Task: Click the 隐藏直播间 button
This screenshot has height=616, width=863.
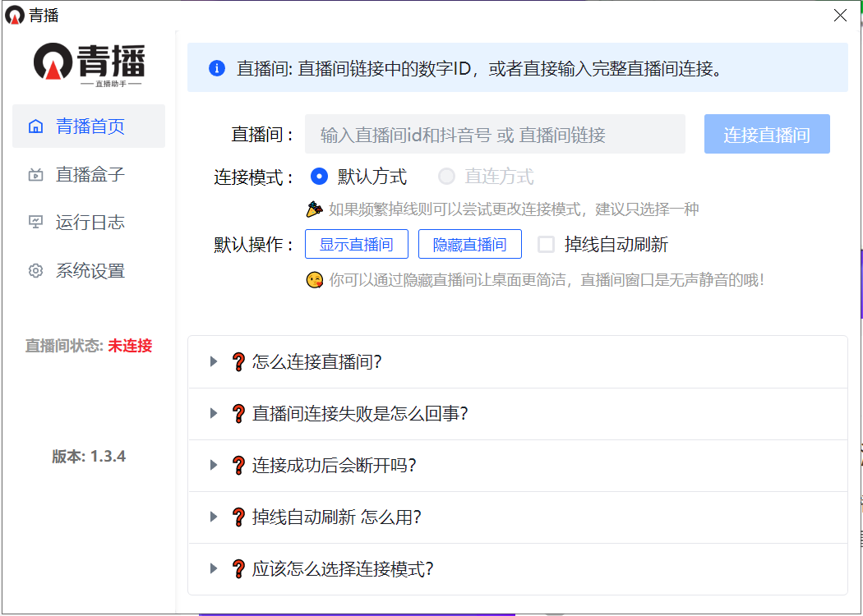Action: point(470,244)
